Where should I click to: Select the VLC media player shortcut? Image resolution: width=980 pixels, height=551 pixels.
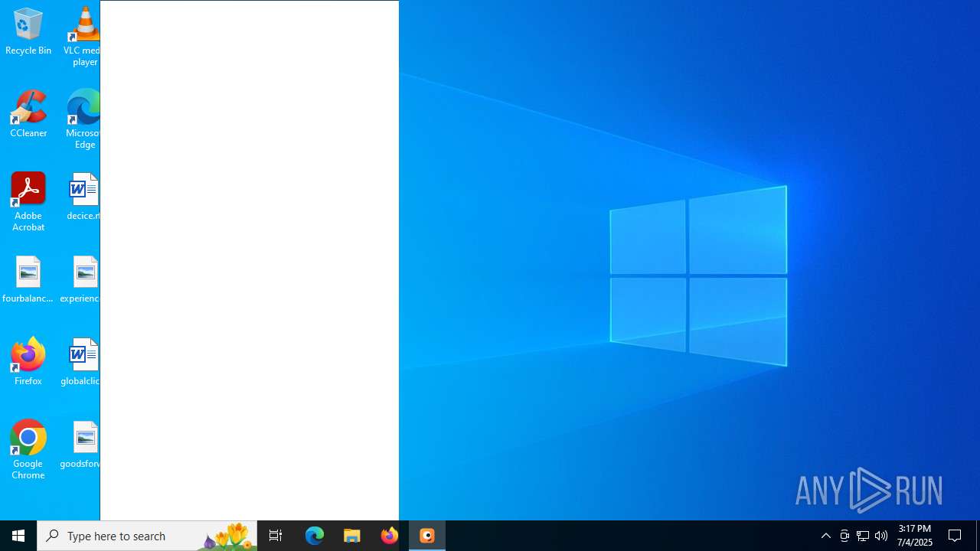tap(83, 36)
